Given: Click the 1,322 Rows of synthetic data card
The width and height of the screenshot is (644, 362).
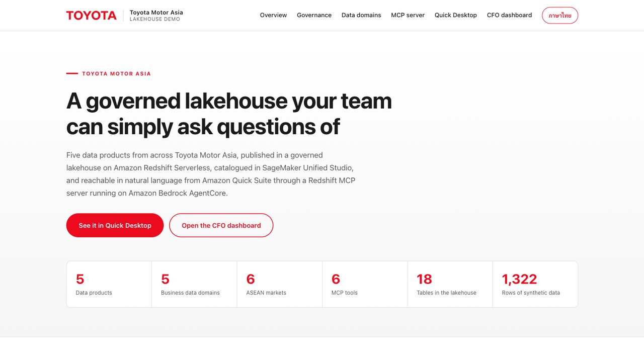Looking at the screenshot, I should click(535, 284).
